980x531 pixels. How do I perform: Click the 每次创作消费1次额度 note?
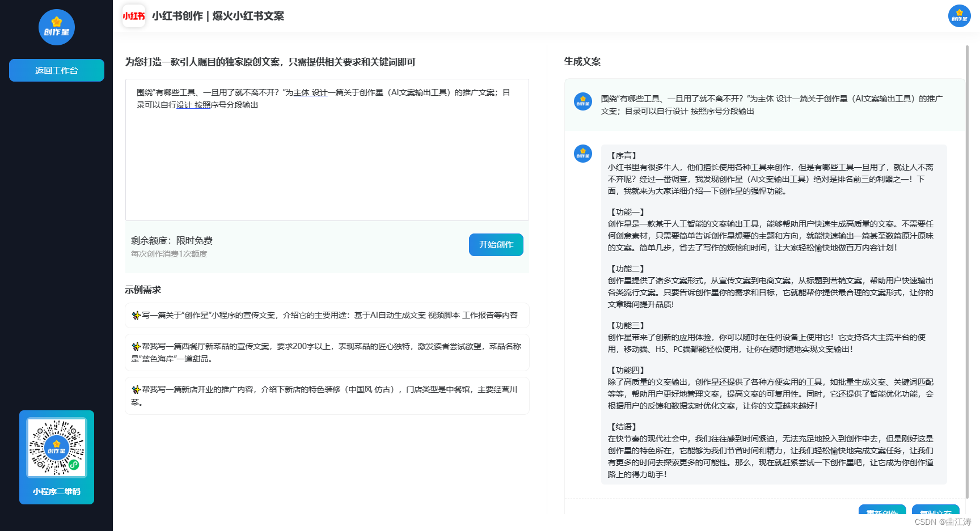[169, 254]
